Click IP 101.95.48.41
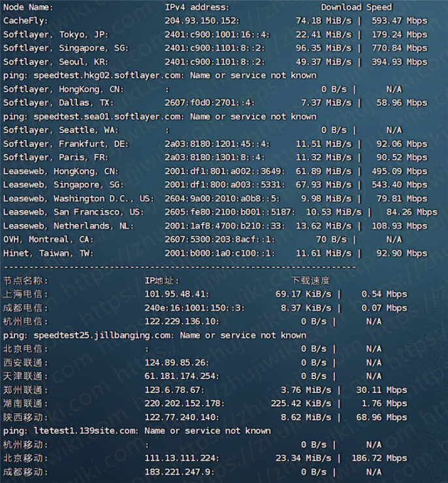Screen dimensions: 448x483 [x=177, y=294]
